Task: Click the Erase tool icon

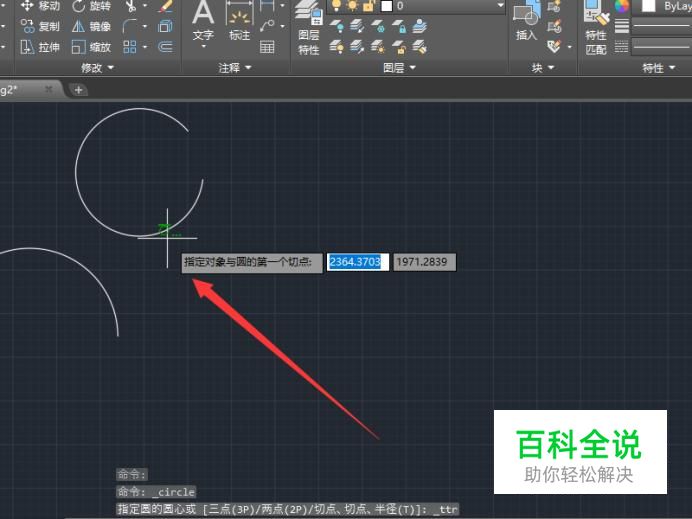Action: pyautogui.click(x=166, y=6)
